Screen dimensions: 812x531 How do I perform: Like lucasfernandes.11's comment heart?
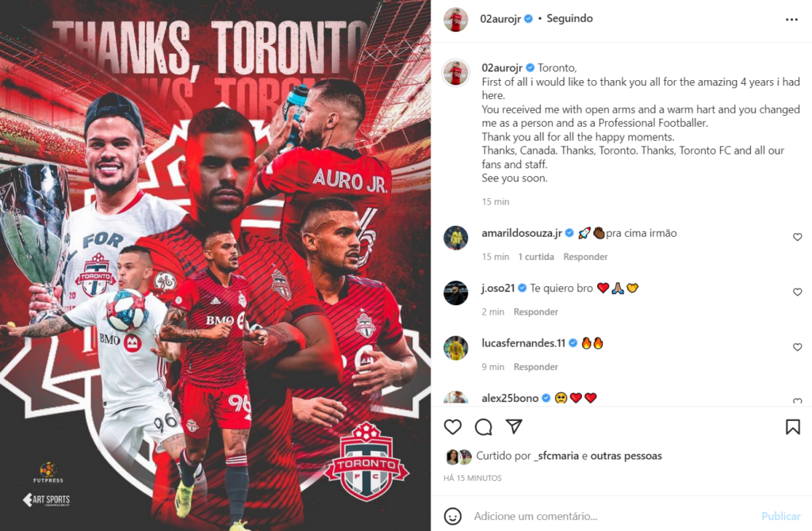798,347
